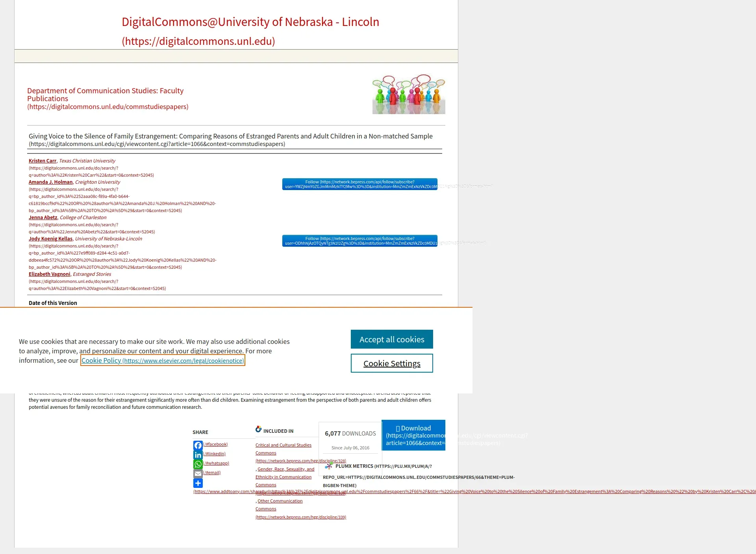Viewport: 756px width, 554px height.
Task: Open Department of Communication Studies Faculty Publications link
Action: [x=107, y=98]
